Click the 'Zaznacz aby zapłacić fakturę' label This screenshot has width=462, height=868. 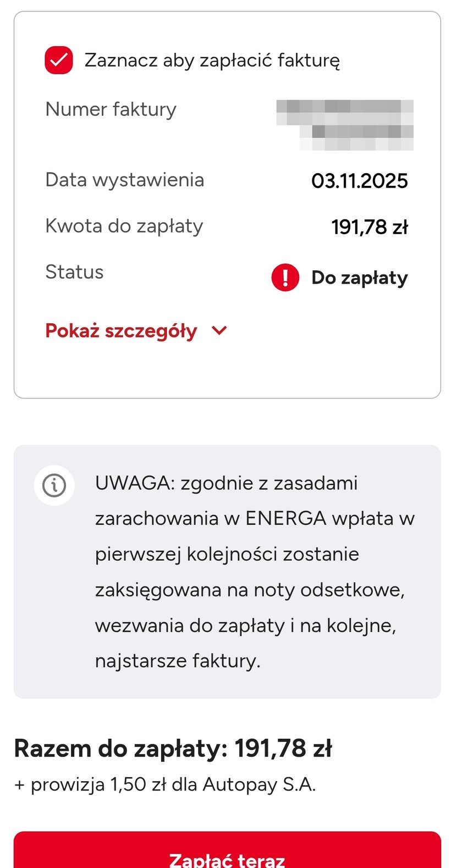(x=212, y=60)
